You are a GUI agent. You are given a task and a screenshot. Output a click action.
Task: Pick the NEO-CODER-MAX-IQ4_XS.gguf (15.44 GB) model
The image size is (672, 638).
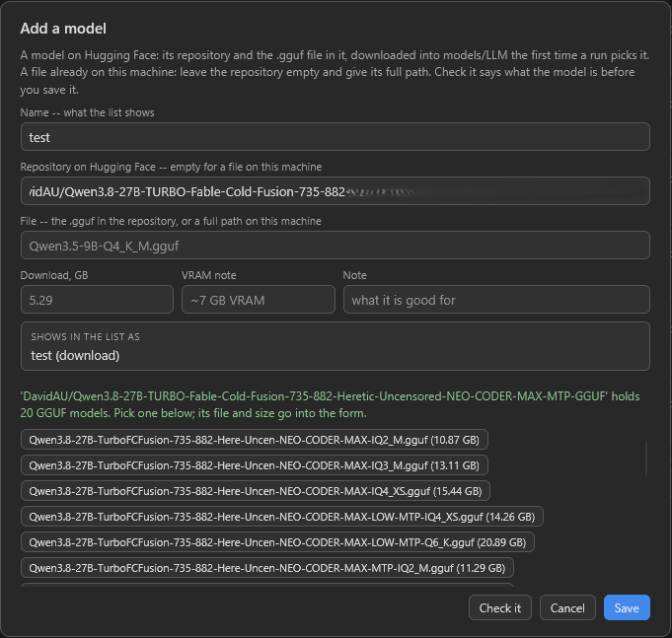(256, 491)
